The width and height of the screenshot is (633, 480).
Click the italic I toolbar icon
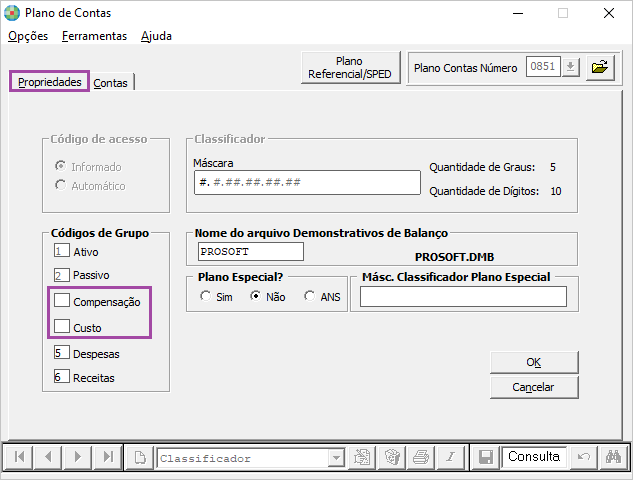pyautogui.click(x=451, y=457)
